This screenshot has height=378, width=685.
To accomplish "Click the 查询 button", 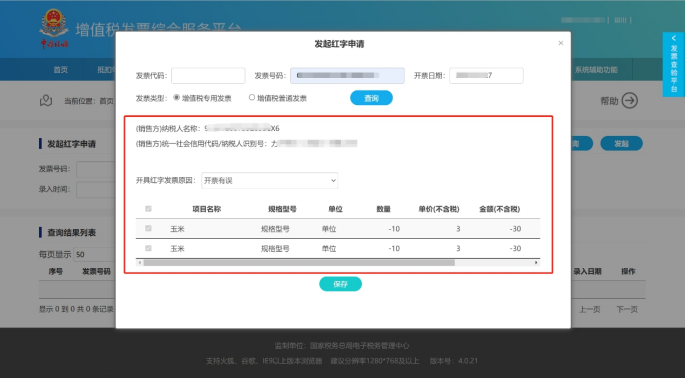I will (371, 98).
